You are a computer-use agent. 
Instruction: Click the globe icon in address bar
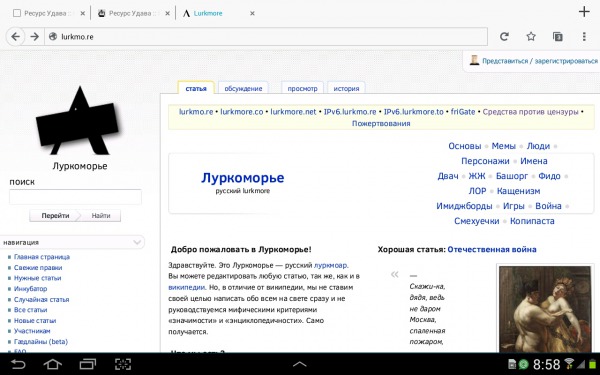[x=53, y=37]
